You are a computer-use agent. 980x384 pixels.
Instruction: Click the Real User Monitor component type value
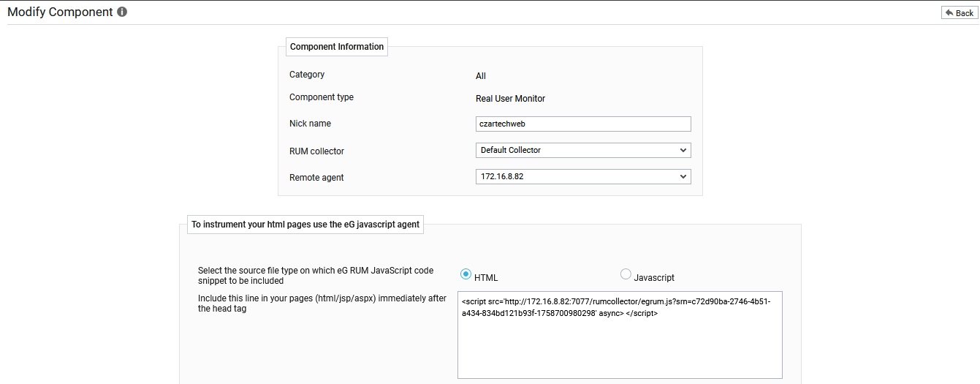(x=510, y=99)
